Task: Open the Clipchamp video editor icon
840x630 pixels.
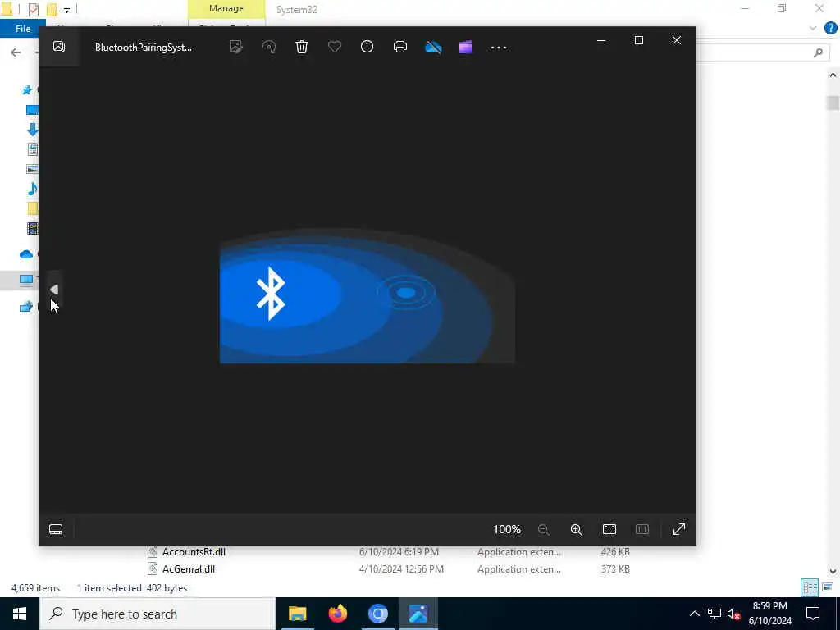Action: click(x=466, y=47)
